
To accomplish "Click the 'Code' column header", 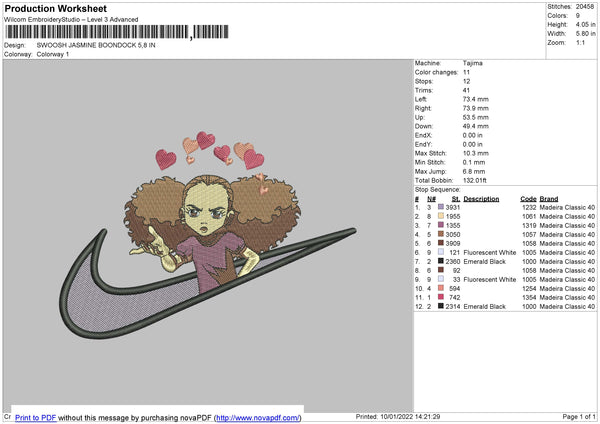I will [x=528, y=199].
